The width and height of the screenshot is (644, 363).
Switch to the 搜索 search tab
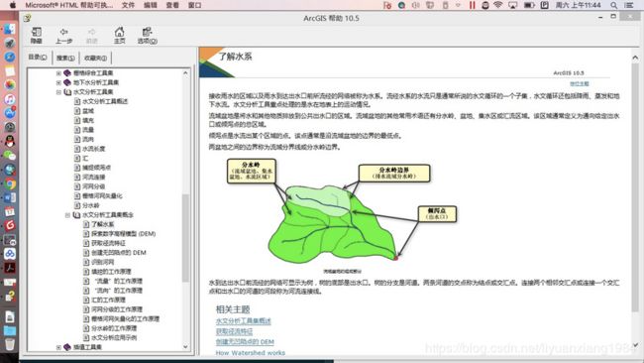tap(65, 58)
